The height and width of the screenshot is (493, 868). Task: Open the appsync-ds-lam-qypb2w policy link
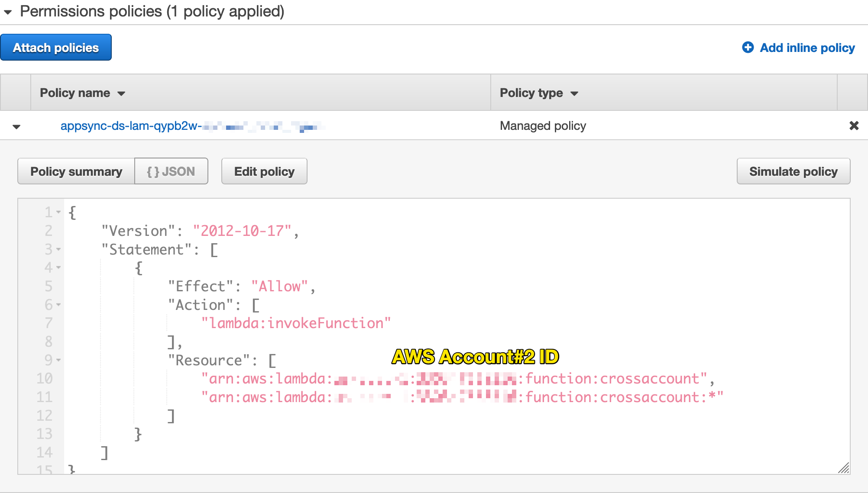pyautogui.click(x=192, y=126)
